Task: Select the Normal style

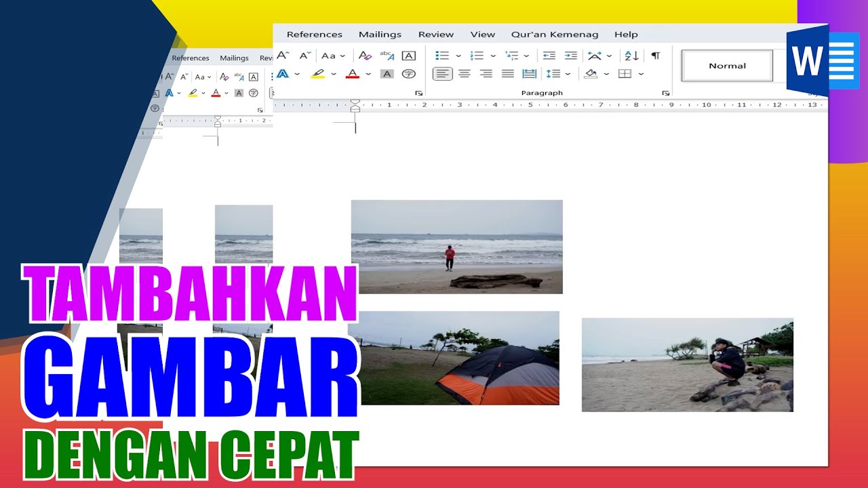Action: [x=727, y=66]
